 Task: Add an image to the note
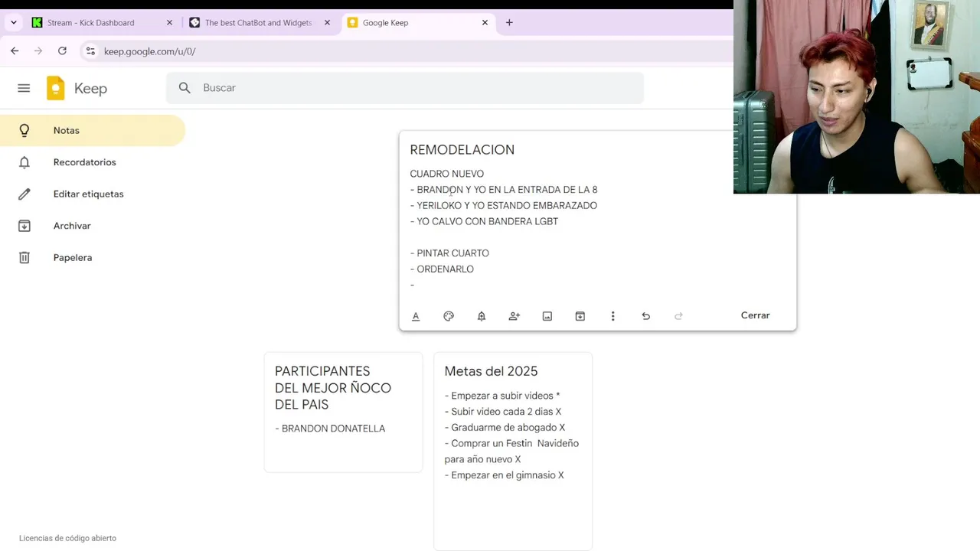click(x=547, y=316)
